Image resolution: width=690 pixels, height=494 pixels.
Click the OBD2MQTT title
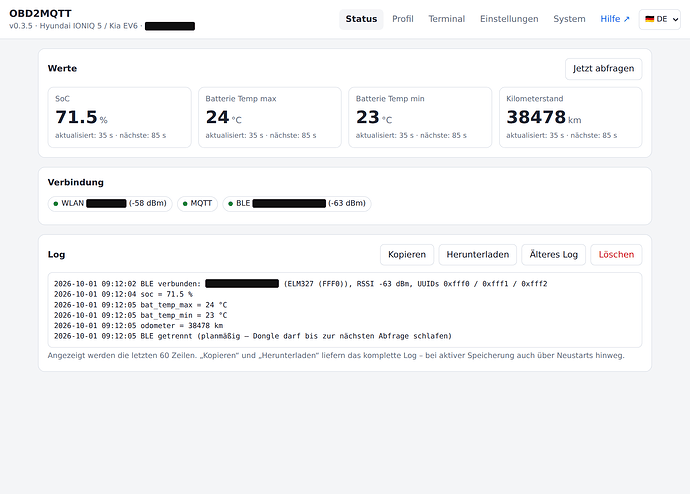pos(40,13)
